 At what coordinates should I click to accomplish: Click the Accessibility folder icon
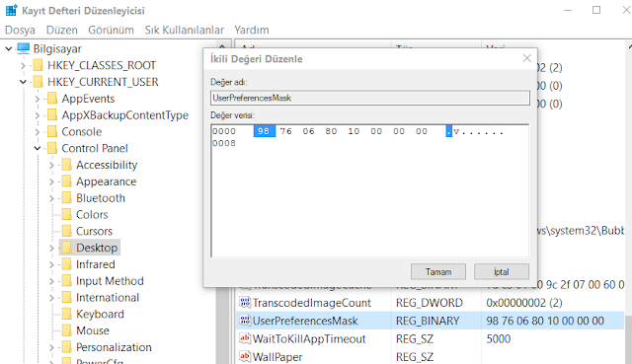67,165
